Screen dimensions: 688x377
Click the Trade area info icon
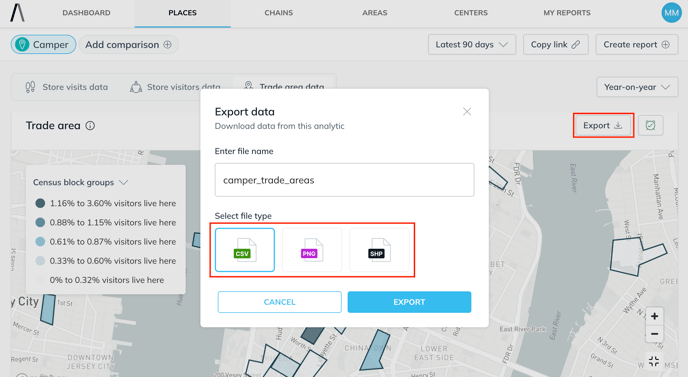90,126
